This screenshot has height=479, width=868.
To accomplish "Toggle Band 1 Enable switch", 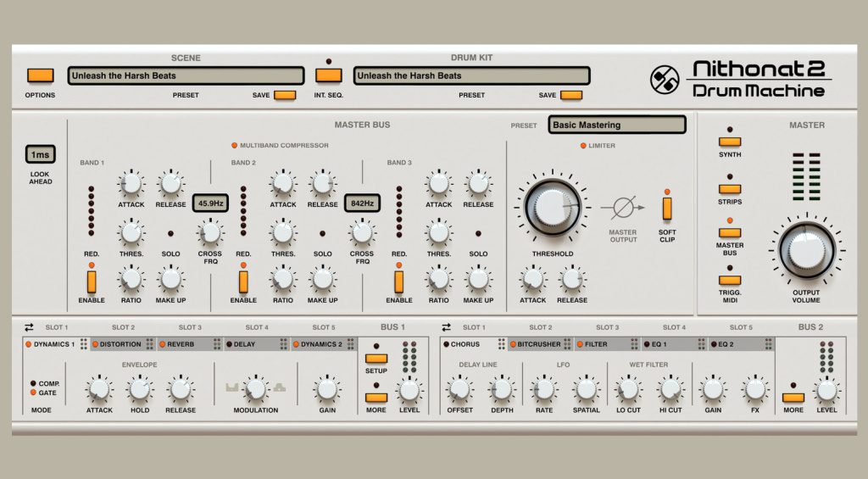I will [x=92, y=281].
